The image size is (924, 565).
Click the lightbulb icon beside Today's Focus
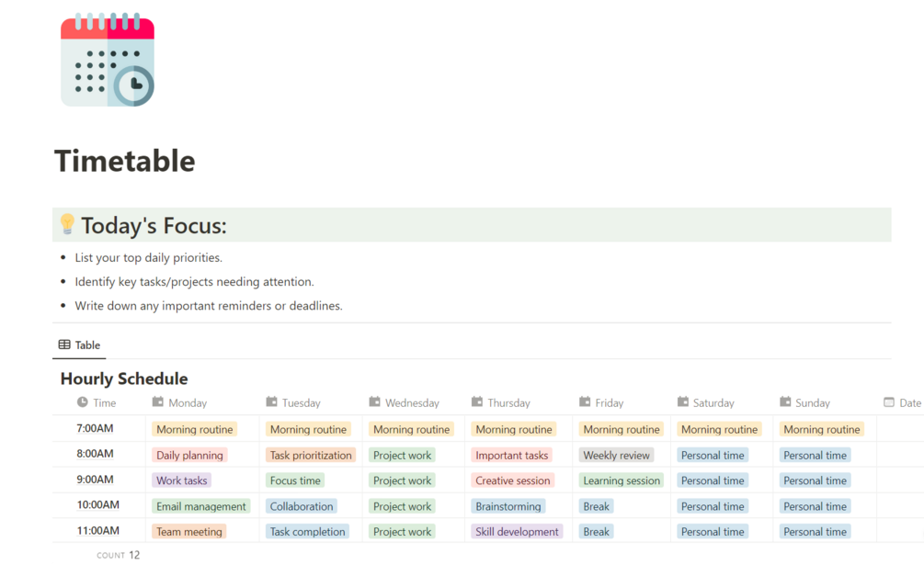point(67,224)
